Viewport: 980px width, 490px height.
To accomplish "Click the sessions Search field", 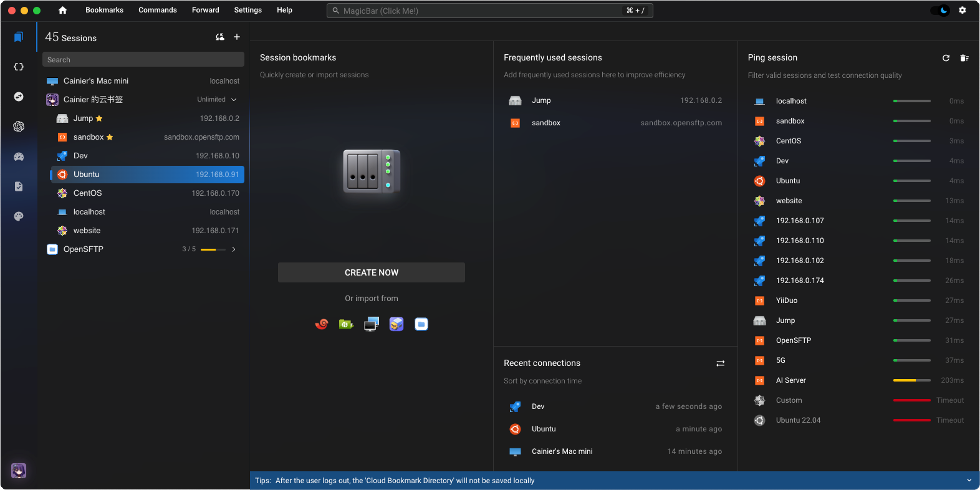I will click(143, 60).
